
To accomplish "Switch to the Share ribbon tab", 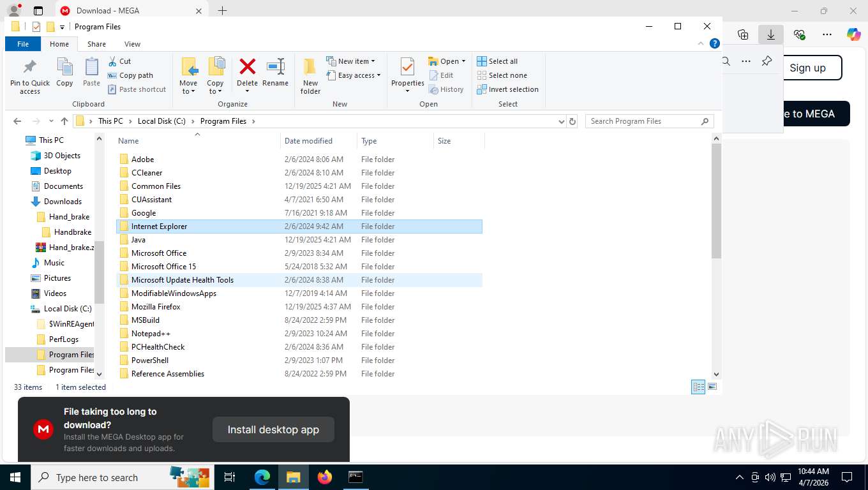I will tap(96, 44).
